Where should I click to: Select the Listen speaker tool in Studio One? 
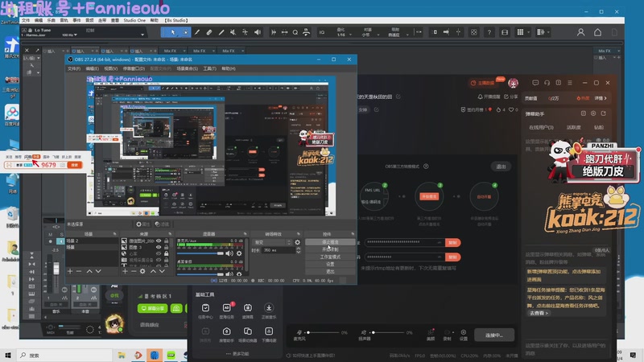(x=258, y=32)
